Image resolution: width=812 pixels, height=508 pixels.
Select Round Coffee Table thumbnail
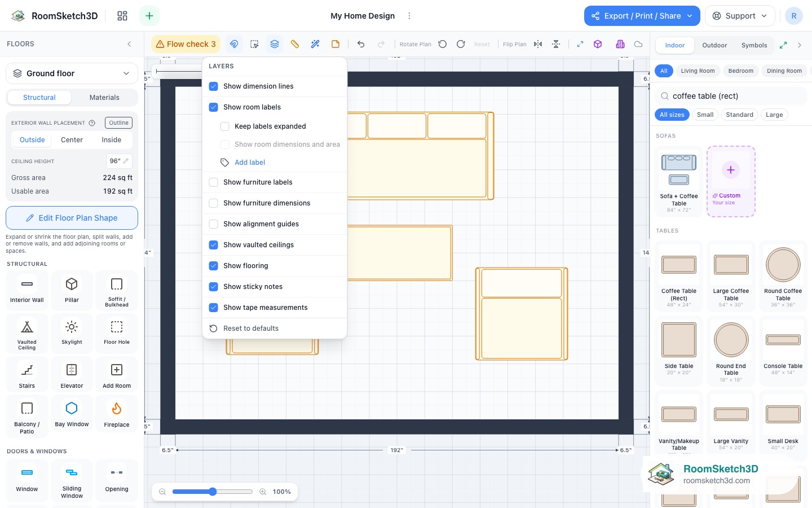click(783, 275)
